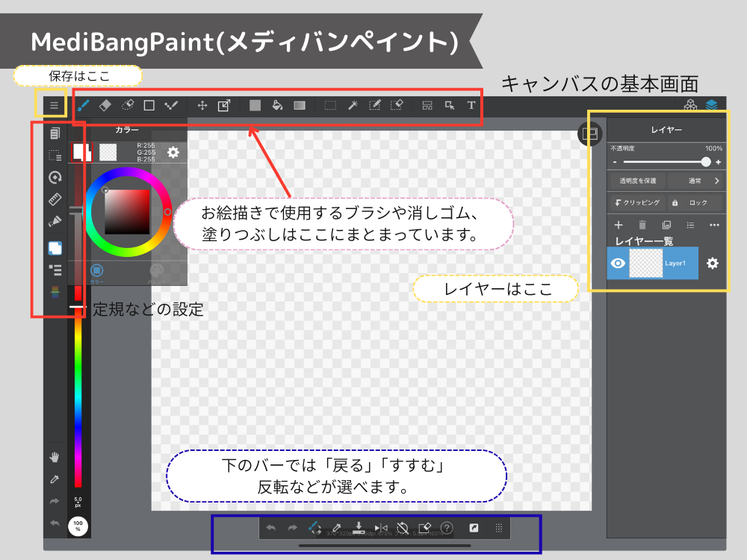Click the undo arrow in bottom bar
The height and width of the screenshot is (560, 747).
[x=270, y=528]
